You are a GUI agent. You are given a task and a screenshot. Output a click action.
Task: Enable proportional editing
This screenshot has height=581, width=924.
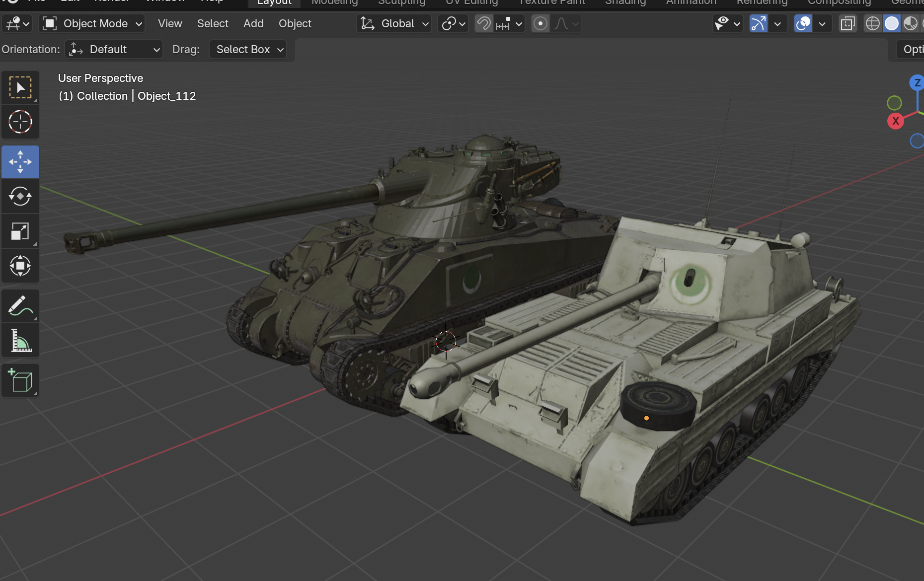(540, 23)
